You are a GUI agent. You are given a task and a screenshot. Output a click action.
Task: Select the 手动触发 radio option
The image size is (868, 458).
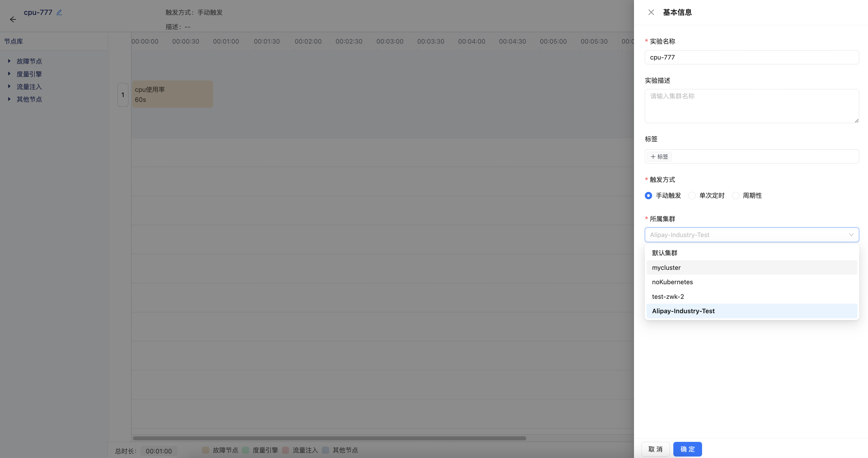(x=648, y=196)
